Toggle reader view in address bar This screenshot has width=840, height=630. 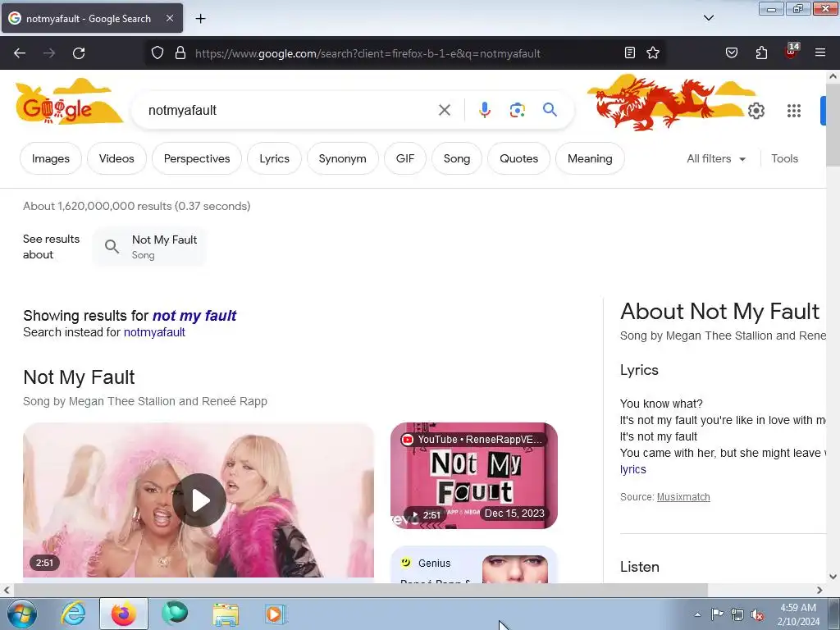click(x=630, y=52)
